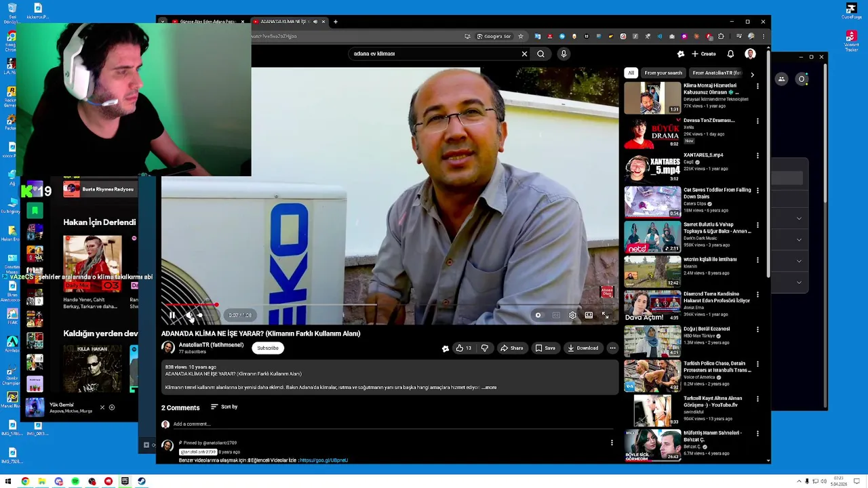Toggle closed captions (CC) button
This screenshot has width=868, height=488.
point(556,315)
